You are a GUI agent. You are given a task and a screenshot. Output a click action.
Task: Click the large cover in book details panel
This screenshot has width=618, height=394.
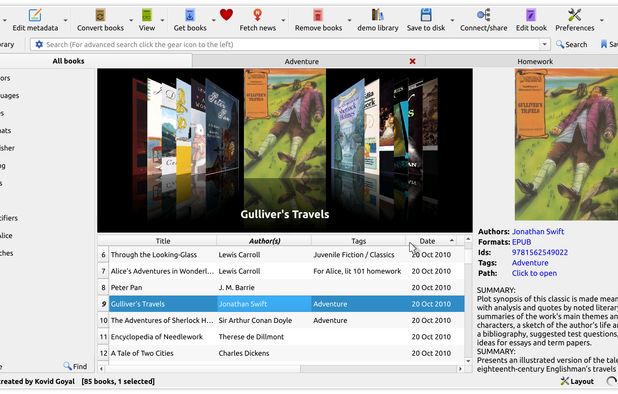click(566, 144)
